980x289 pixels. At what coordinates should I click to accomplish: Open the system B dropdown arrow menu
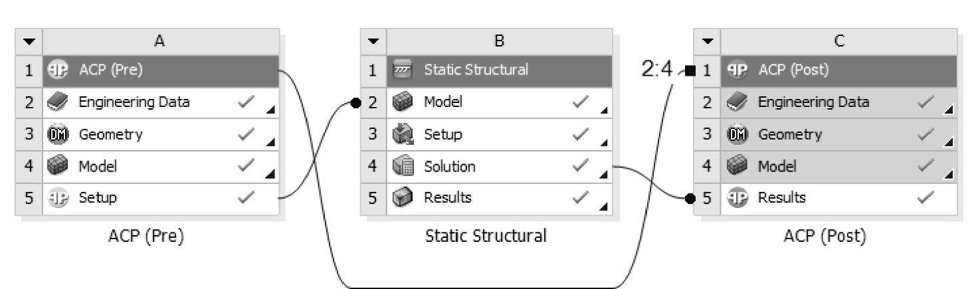pos(373,41)
